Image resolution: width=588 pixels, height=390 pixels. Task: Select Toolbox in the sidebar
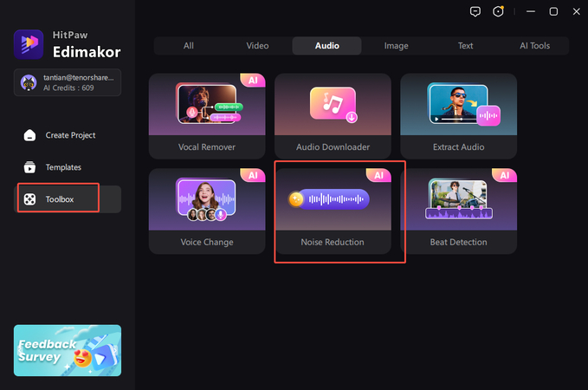coord(68,199)
